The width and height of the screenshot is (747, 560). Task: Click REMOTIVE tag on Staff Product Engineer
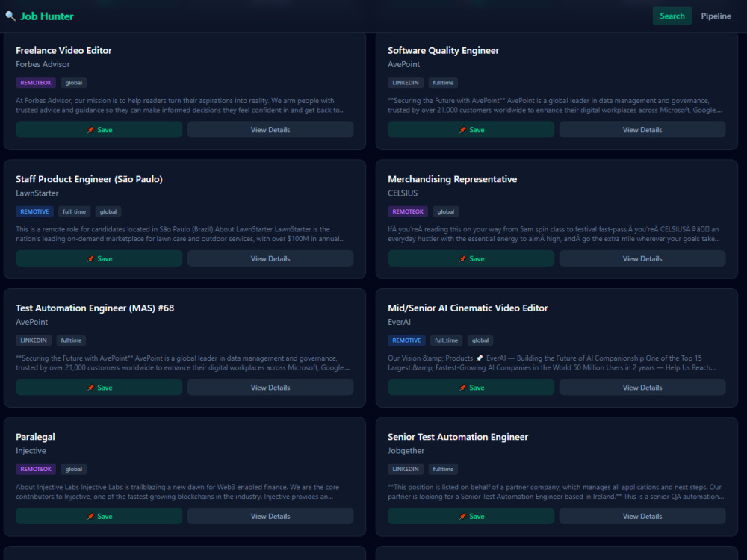pyautogui.click(x=35, y=211)
